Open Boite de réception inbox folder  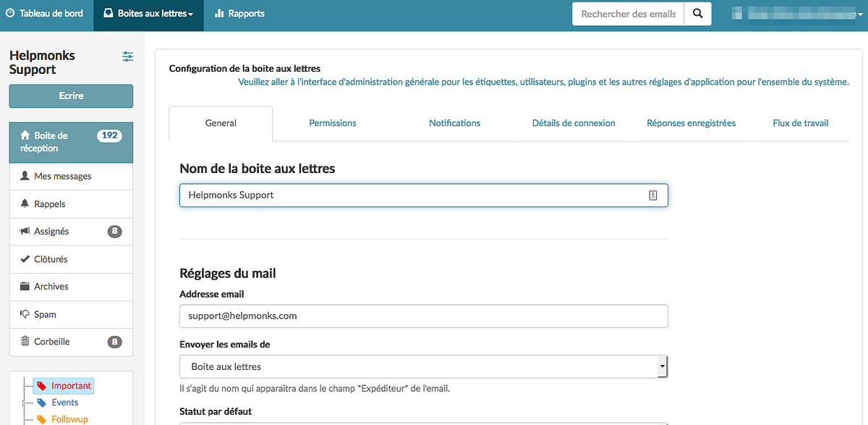(71, 142)
